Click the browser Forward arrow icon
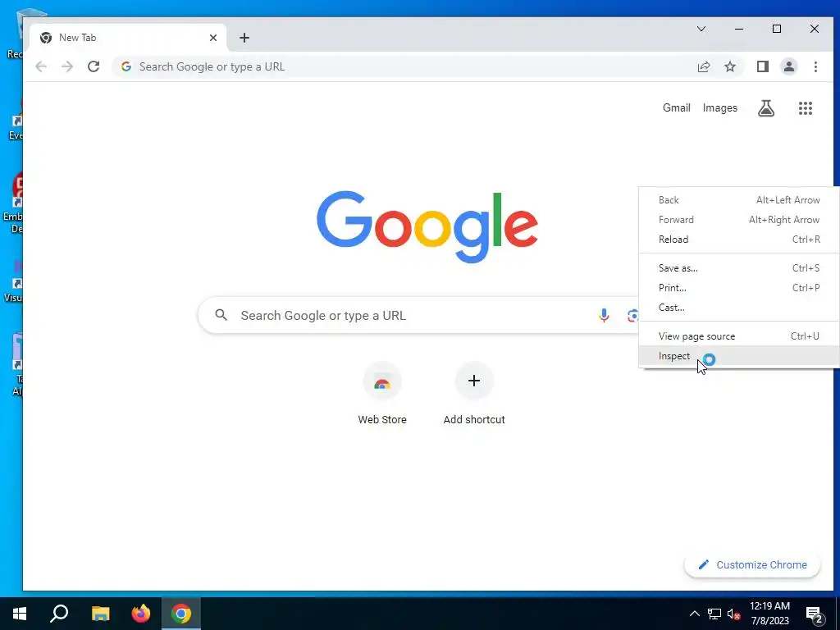Screen dimensions: 840x630 pyautogui.click(x=67, y=66)
